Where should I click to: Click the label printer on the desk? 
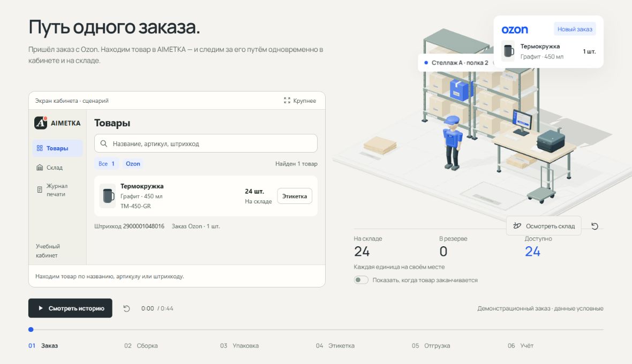click(x=551, y=140)
